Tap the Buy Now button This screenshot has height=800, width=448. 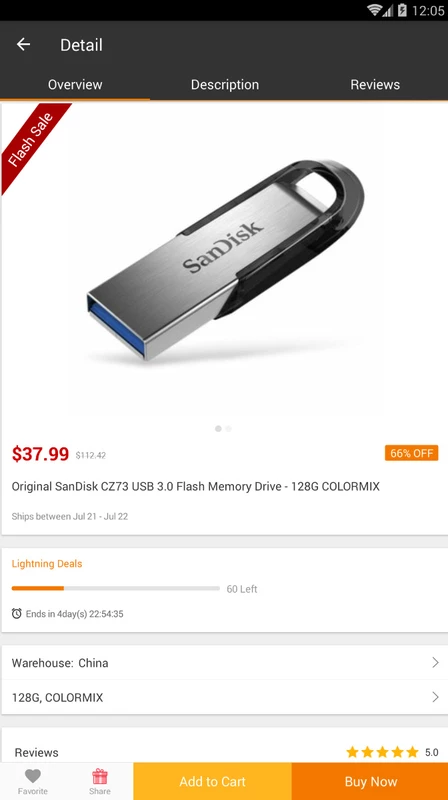[370, 781]
